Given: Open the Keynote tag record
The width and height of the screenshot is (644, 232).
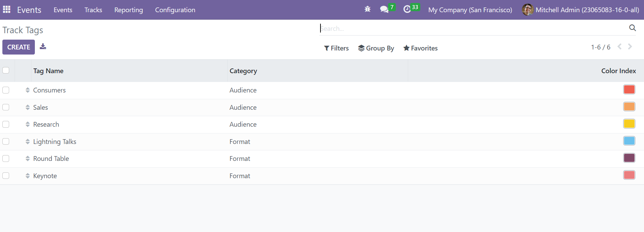Looking at the screenshot, I should click(45, 176).
